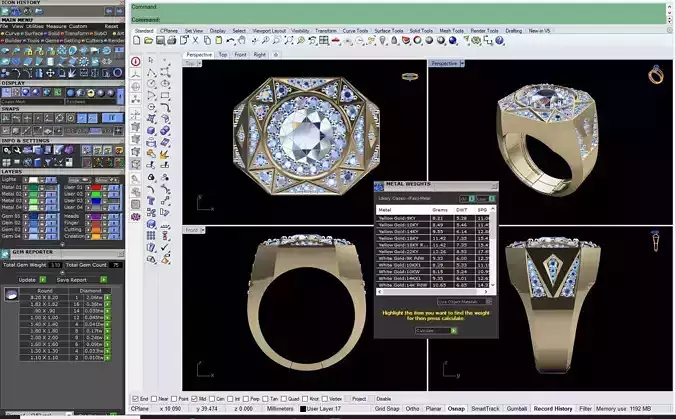Viewport: 676px width, 419px height.
Task: Click the red User 01 layer color swatch
Action: (x=96, y=188)
